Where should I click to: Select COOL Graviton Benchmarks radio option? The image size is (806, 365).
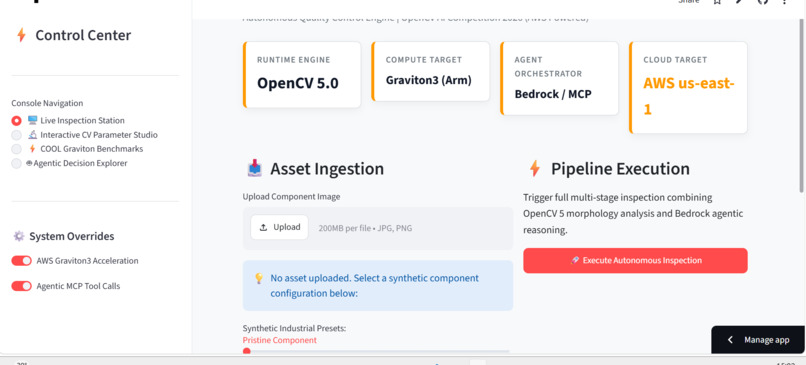click(16, 149)
